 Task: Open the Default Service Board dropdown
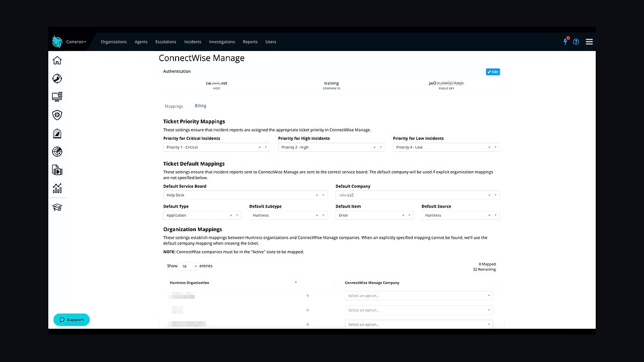click(324, 195)
